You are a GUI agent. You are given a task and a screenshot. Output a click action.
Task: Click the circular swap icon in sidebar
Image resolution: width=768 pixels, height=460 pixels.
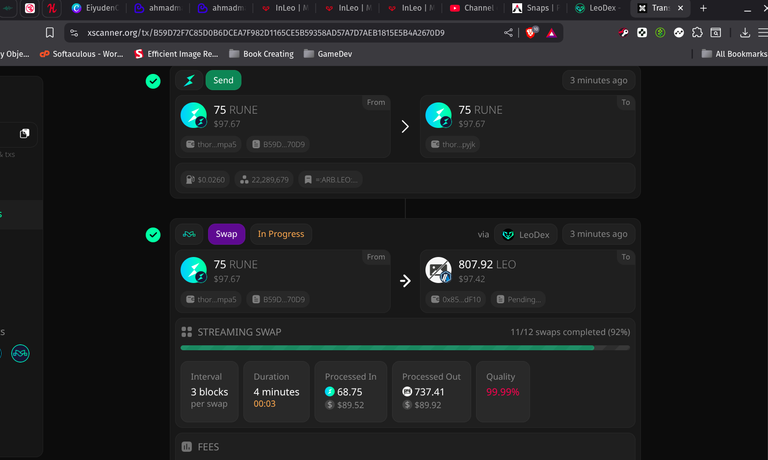click(x=20, y=353)
